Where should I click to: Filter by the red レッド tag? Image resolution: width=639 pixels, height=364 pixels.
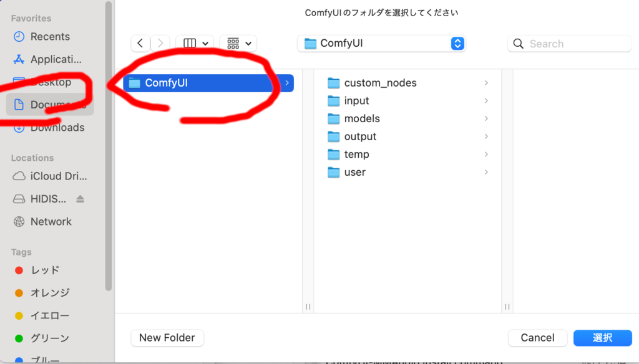click(50, 271)
